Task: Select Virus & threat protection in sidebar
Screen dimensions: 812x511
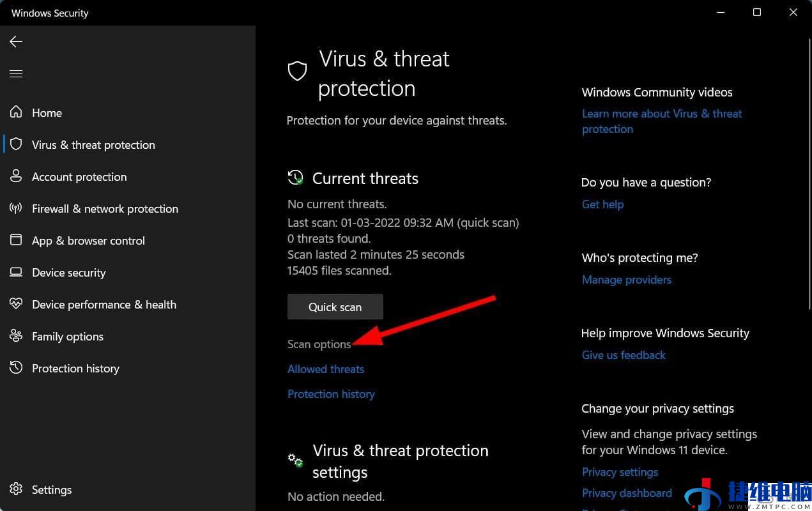Action: (x=93, y=145)
